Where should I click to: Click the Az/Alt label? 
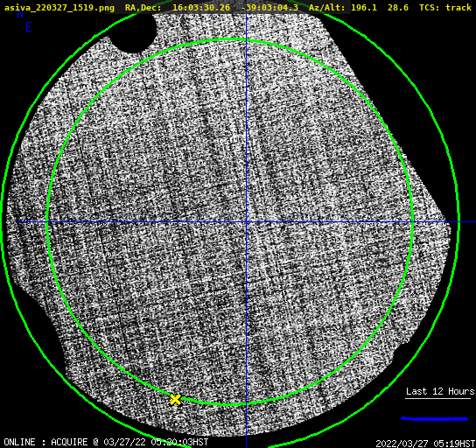(327, 8)
